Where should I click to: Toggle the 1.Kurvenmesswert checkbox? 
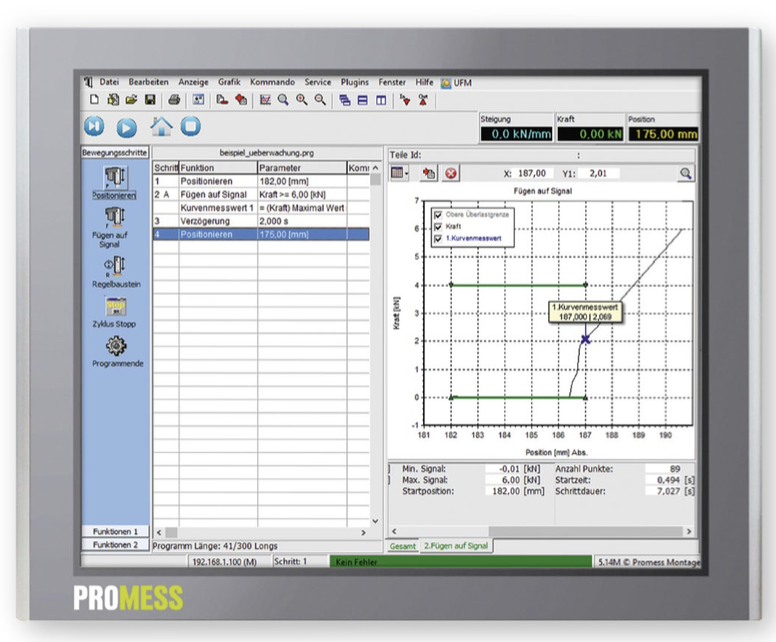point(437,238)
